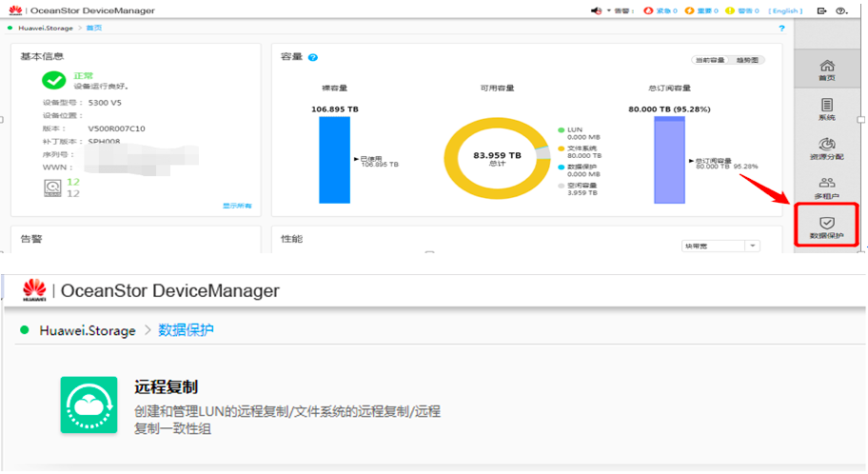The image size is (868, 474).
Task: Open the green 远程复制 cloud icon
Action: pyautogui.click(x=89, y=405)
